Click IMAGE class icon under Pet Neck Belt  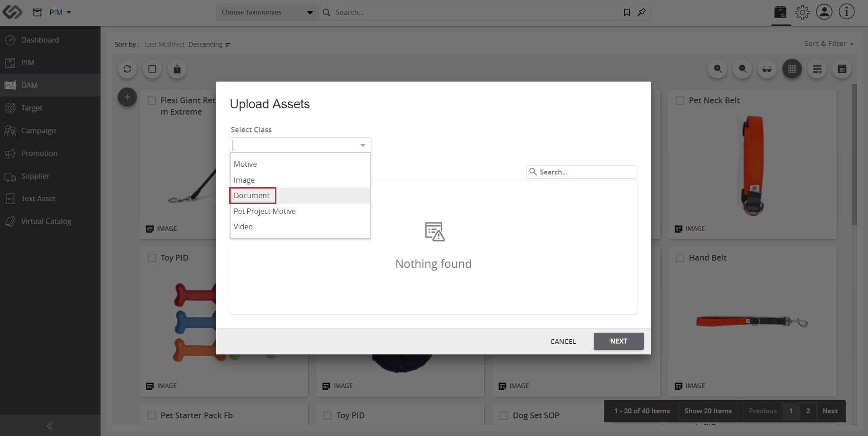[x=678, y=229]
